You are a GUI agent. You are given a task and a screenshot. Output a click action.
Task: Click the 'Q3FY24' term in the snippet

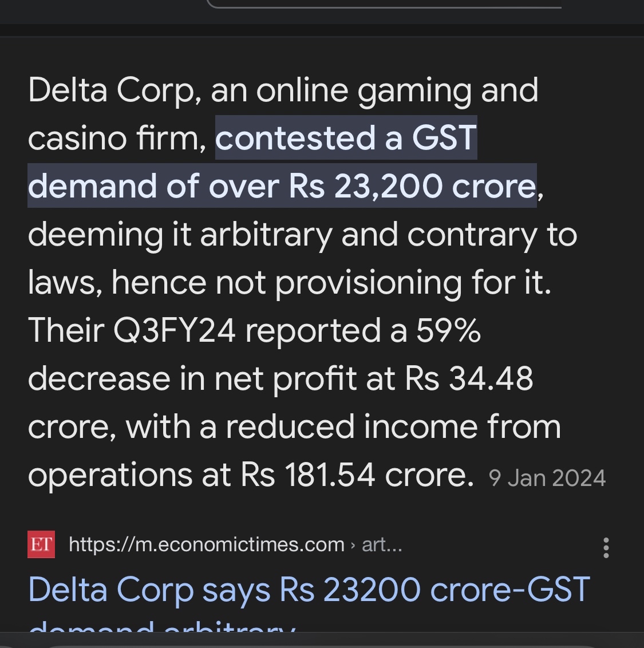(x=175, y=331)
